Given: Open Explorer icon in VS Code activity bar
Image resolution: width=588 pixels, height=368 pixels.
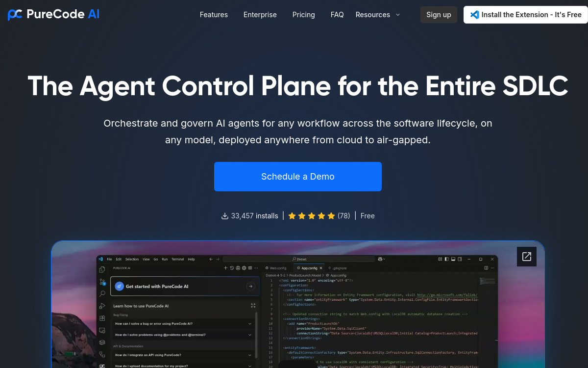Looking at the screenshot, I should [x=102, y=269].
